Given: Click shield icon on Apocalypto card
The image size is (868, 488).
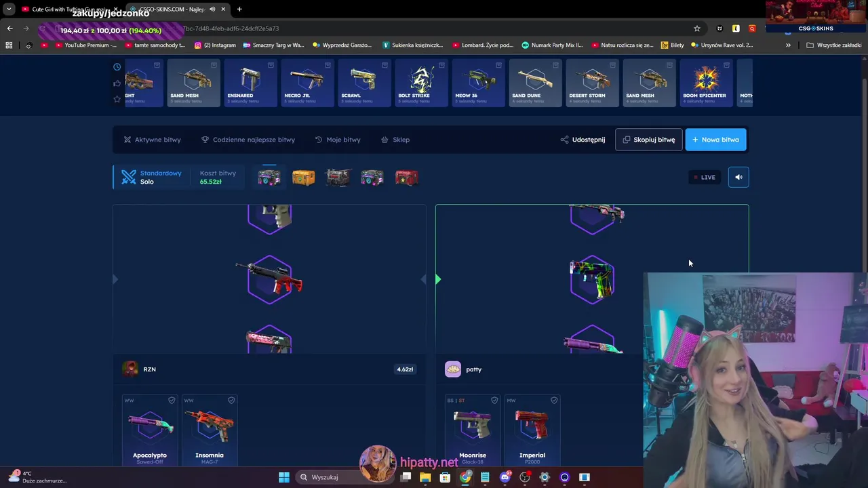Looking at the screenshot, I should pyautogui.click(x=172, y=401).
